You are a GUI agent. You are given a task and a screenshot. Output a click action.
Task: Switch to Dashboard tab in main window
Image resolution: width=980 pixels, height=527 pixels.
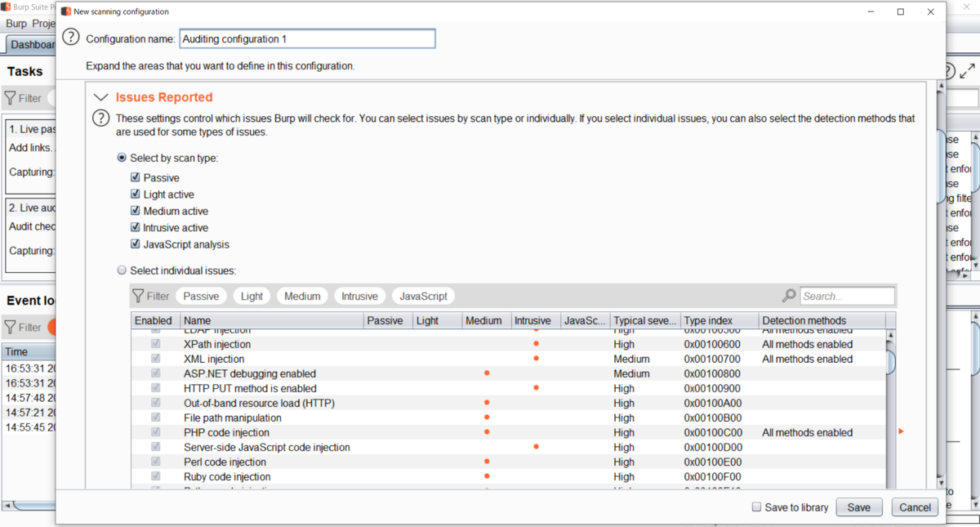tap(32, 45)
